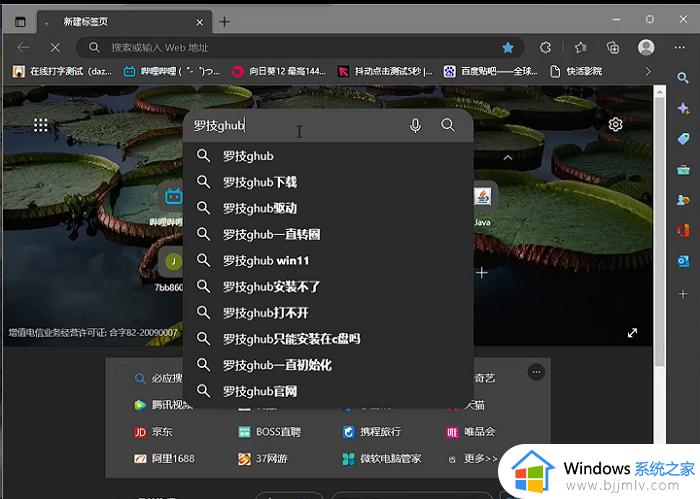The height and width of the screenshot is (499, 700).
Task: Open the Settings and more menu
Action: 679,47
